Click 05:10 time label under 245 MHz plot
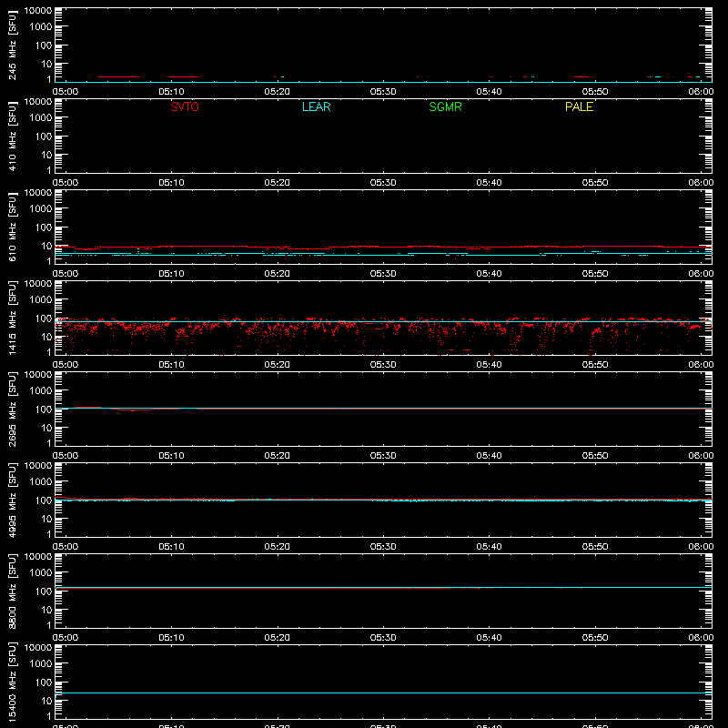This screenshot has height=728, width=728. click(x=171, y=92)
